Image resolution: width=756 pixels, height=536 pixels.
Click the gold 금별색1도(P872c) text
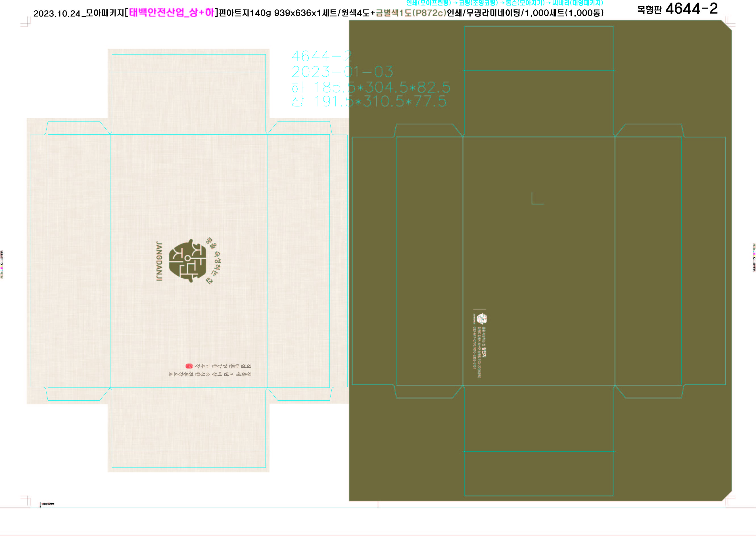411,13
